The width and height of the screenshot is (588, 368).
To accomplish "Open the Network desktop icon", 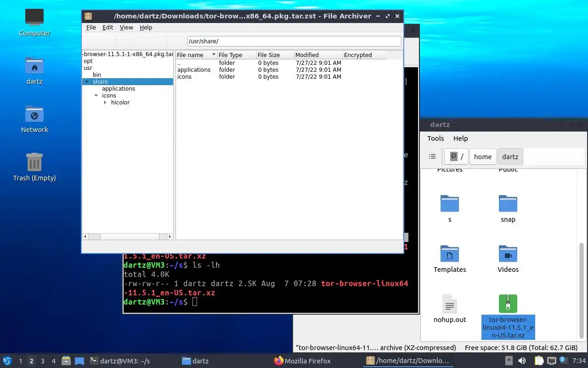I will [34, 119].
